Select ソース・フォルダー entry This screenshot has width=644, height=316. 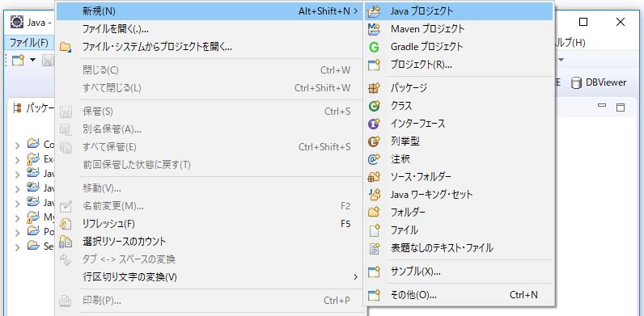(x=459, y=177)
